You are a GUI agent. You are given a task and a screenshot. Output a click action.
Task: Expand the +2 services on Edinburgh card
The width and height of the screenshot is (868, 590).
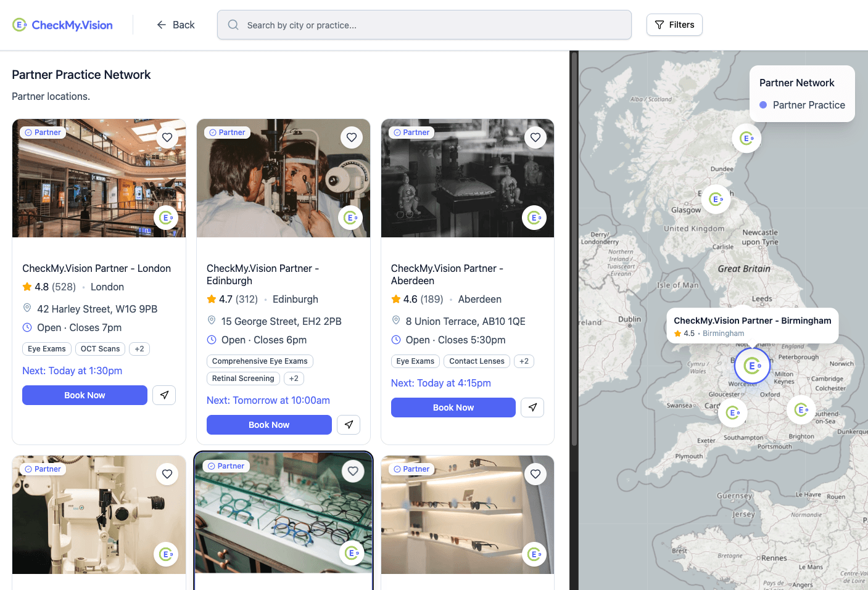pyautogui.click(x=294, y=379)
